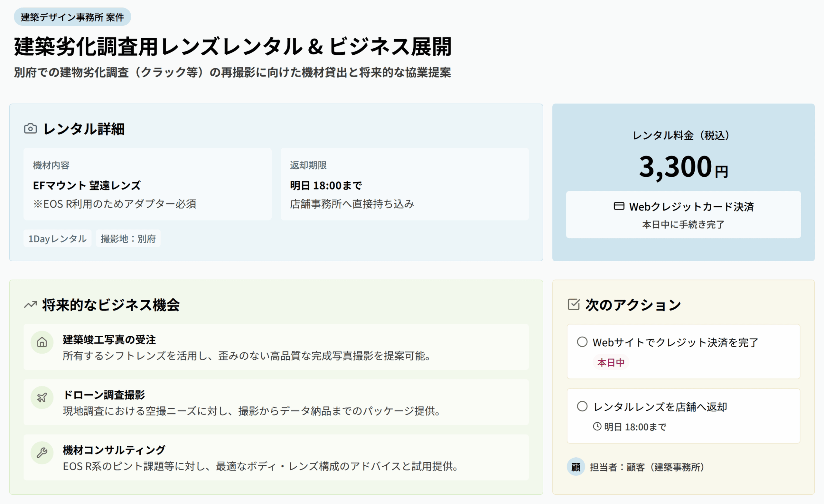Screen dimensions: 824x504
Task: Click the house icon for 建築竣工写真の受注
Action: (42, 342)
